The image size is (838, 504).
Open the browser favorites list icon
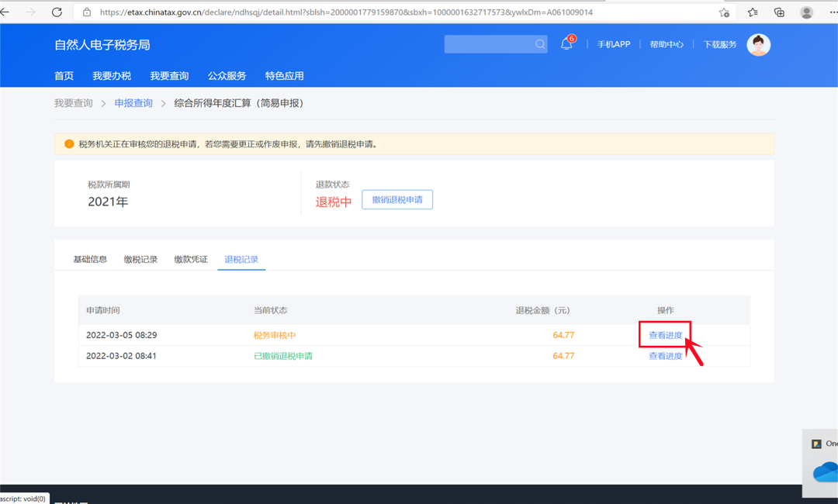pyautogui.click(x=753, y=12)
